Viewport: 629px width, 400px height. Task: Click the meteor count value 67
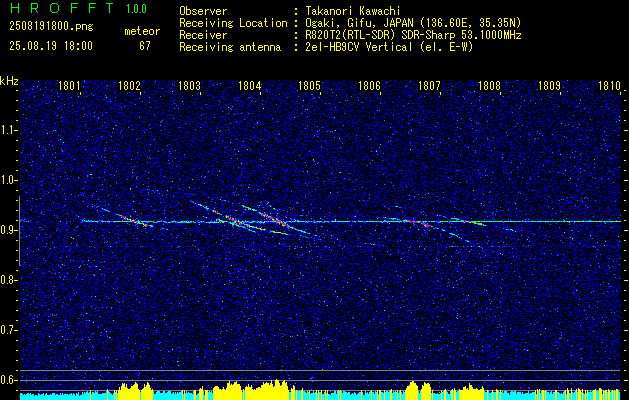(x=145, y=46)
